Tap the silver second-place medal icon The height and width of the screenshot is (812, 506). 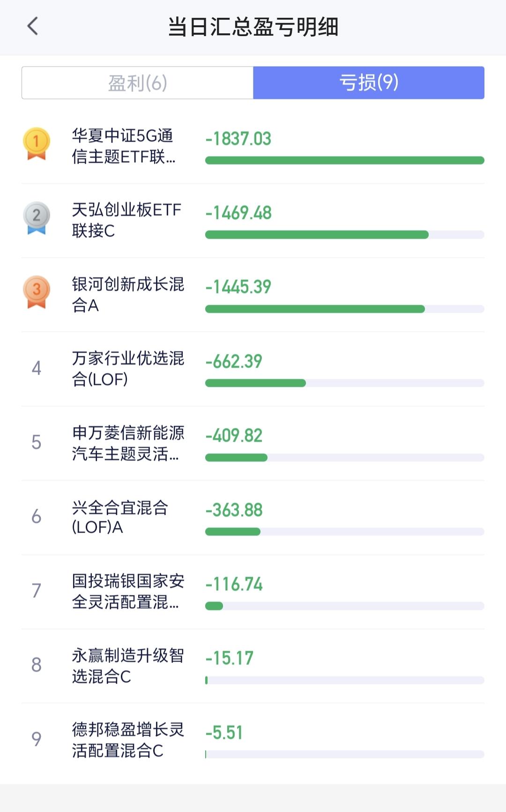coord(37,218)
